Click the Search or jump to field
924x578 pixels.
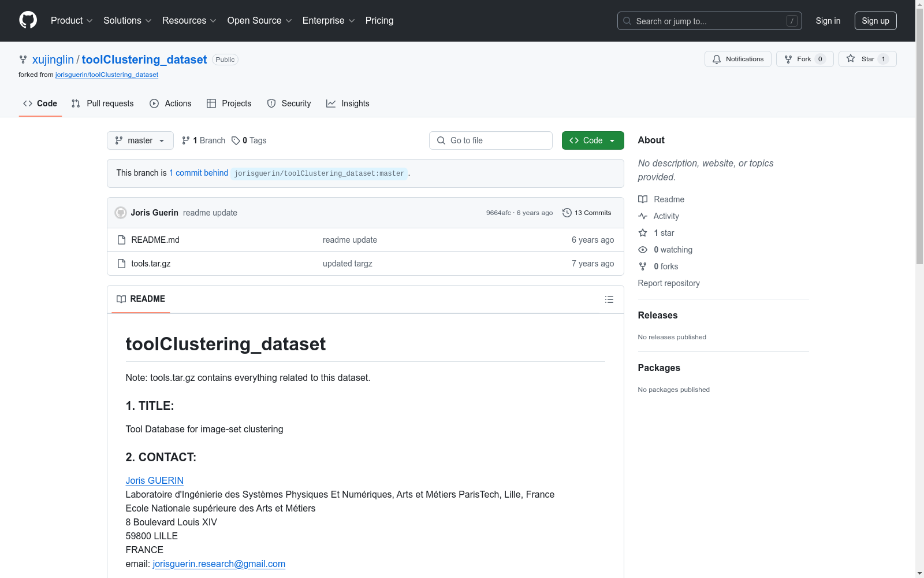coord(710,21)
